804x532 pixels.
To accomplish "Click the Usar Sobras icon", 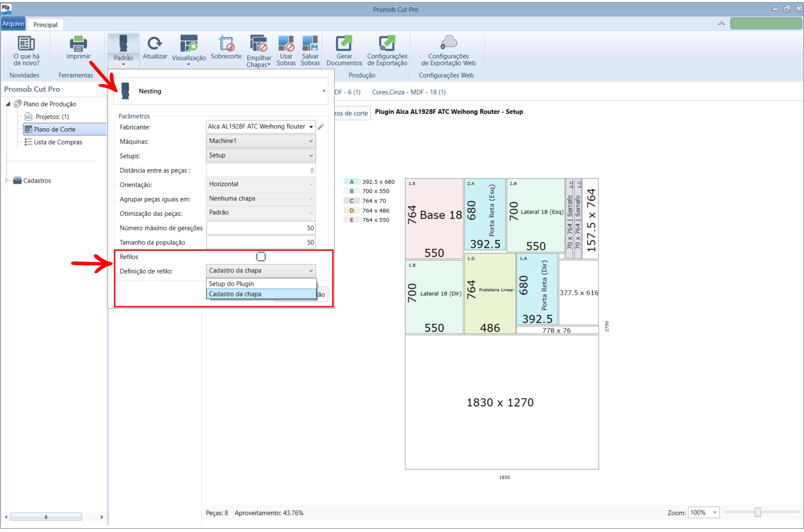I will [286, 43].
